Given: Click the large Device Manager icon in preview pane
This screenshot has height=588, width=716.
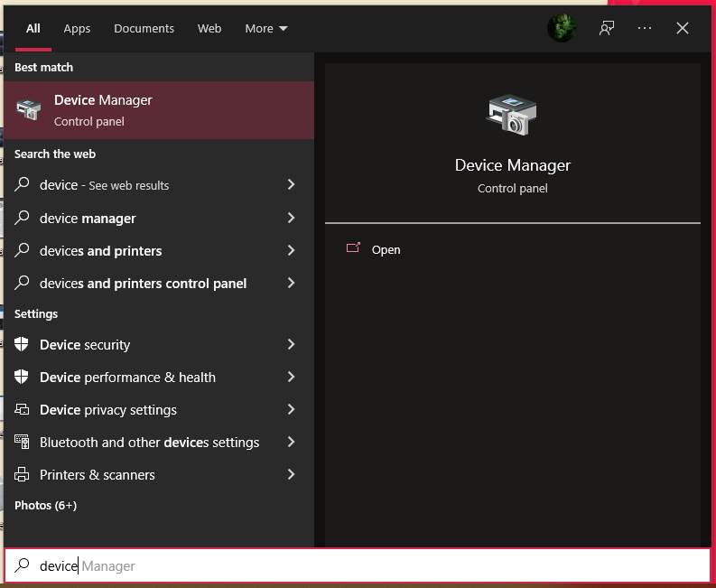Looking at the screenshot, I should pos(511,115).
